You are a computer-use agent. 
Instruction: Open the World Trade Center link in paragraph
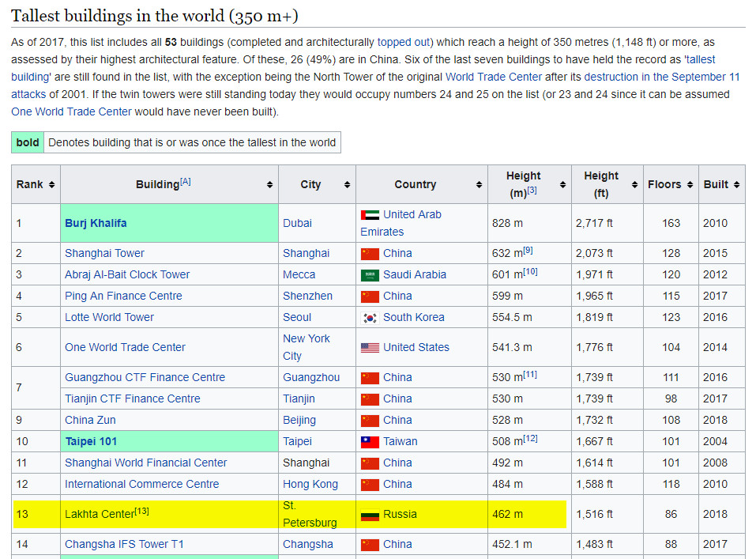click(494, 77)
